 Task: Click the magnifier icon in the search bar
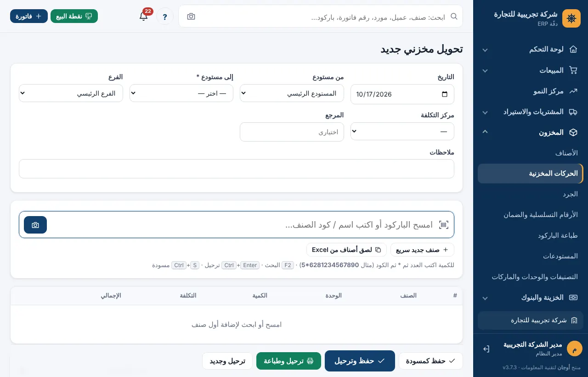tap(454, 17)
